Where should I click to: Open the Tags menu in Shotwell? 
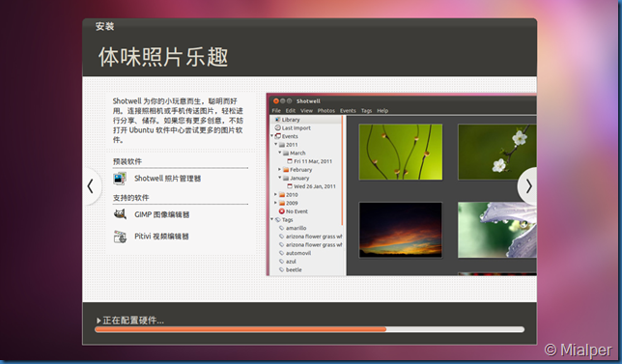367,111
